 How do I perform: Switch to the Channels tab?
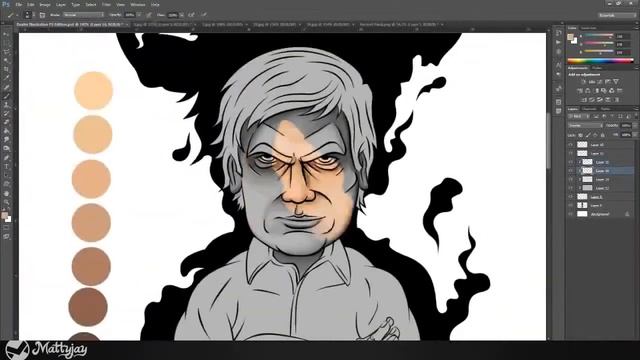coord(589,109)
